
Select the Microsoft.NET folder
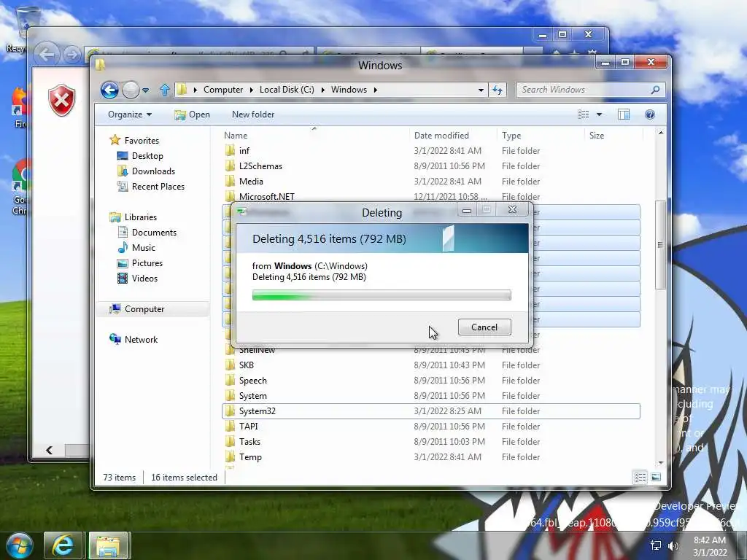[430, 197]
